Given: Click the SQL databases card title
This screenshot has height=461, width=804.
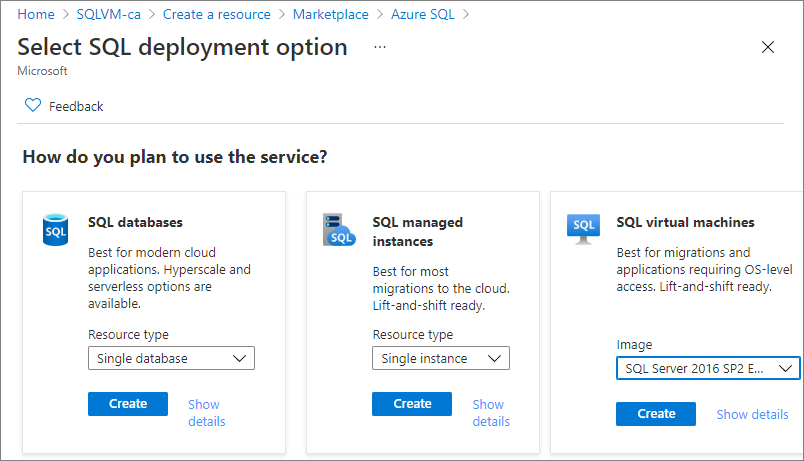Looking at the screenshot, I should (x=135, y=222).
